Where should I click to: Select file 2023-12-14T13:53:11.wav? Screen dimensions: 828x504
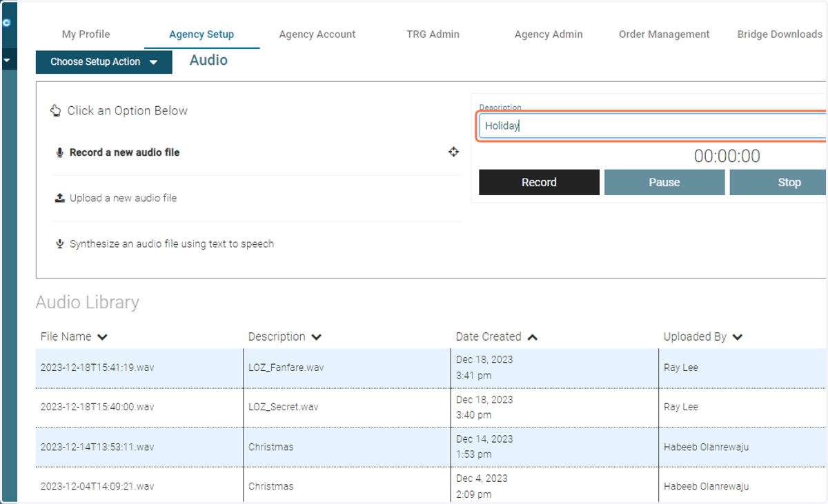(97, 447)
